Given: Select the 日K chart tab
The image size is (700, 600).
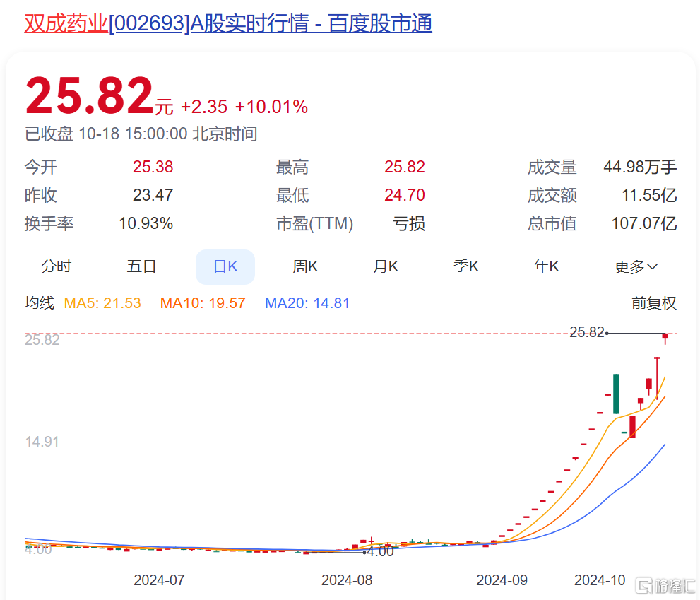Looking at the screenshot, I should coord(225,266).
